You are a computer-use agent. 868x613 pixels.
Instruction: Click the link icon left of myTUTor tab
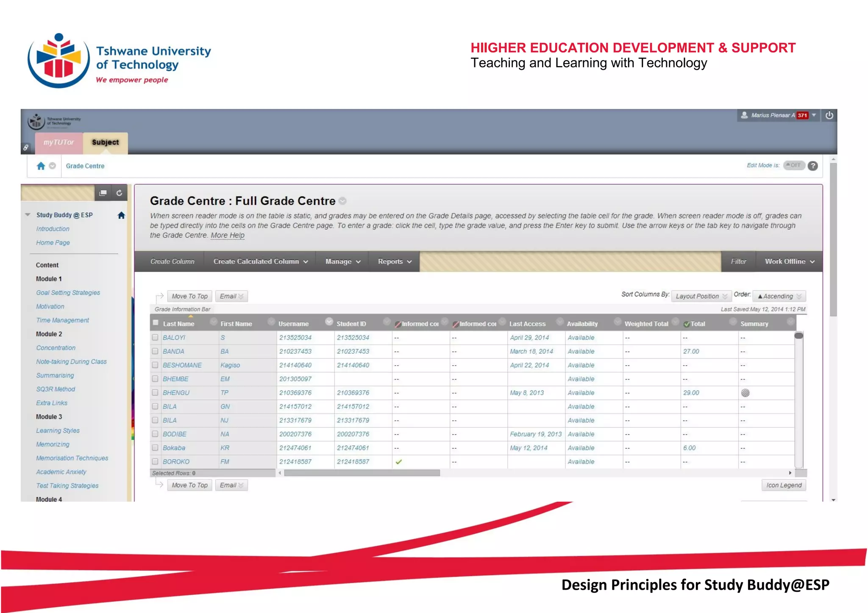tap(26, 147)
